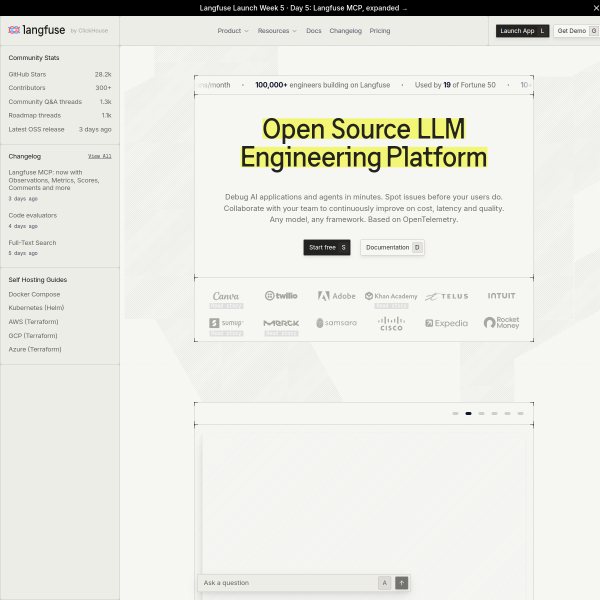Click the SumUp logo
Viewport: 600px width, 600px height.
pyautogui.click(x=226, y=323)
